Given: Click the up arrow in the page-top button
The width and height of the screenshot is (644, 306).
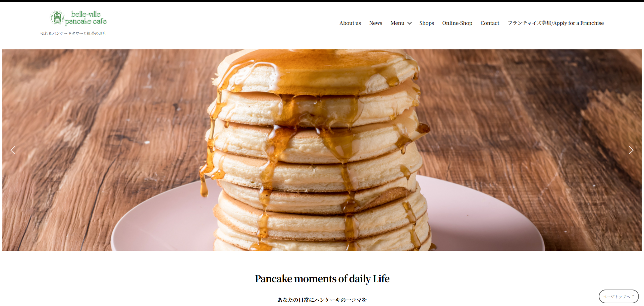Looking at the screenshot, I should pyautogui.click(x=633, y=296).
